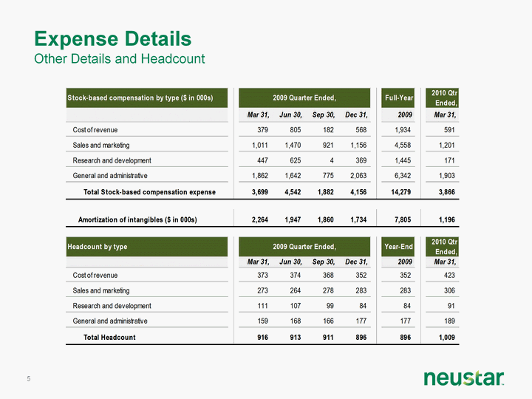This screenshot has height=399, width=532.
Task: Select Cost of revenue headcount value 373
Action: tap(262, 275)
